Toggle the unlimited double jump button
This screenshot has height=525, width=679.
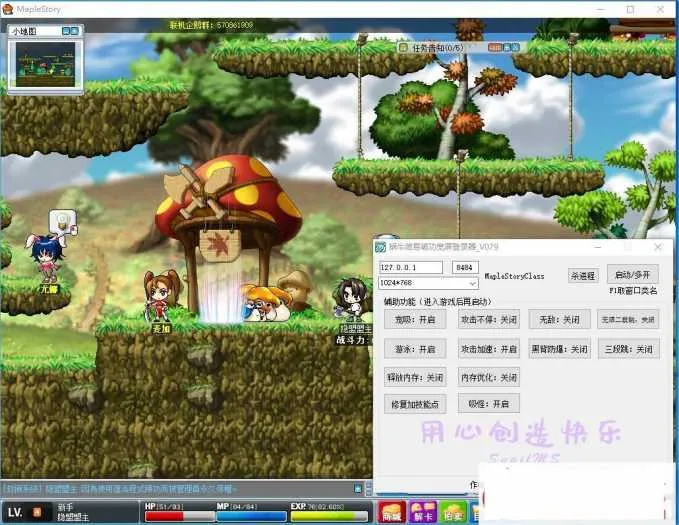click(628, 320)
